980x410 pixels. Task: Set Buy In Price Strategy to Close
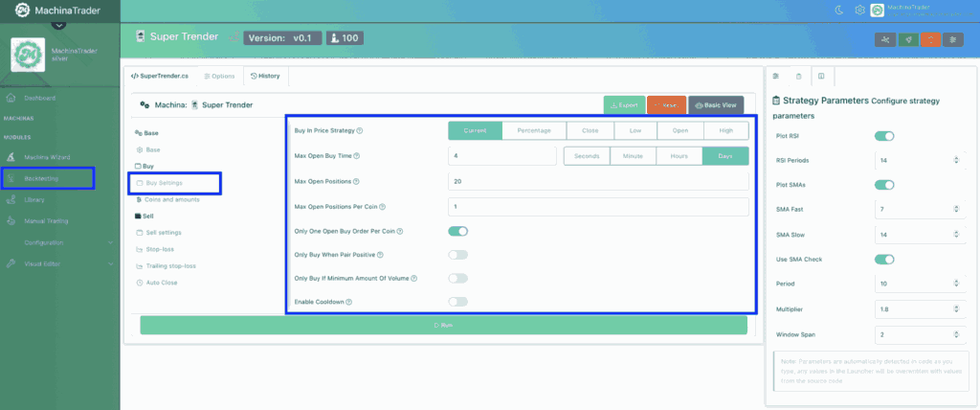click(590, 130)
